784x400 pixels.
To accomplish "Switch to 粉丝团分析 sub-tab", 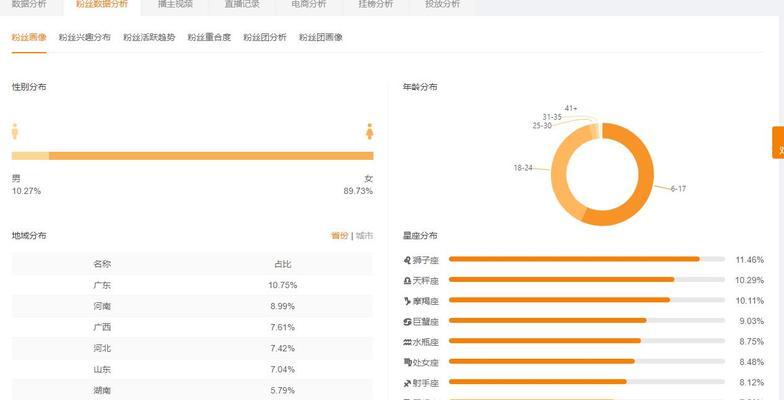I will click(x=265, y=38).
